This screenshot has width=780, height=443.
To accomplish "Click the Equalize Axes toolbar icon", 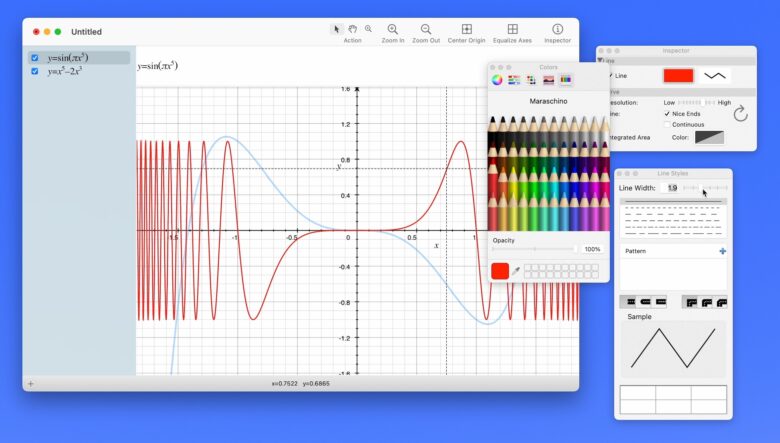I will [x=512, y=29].
